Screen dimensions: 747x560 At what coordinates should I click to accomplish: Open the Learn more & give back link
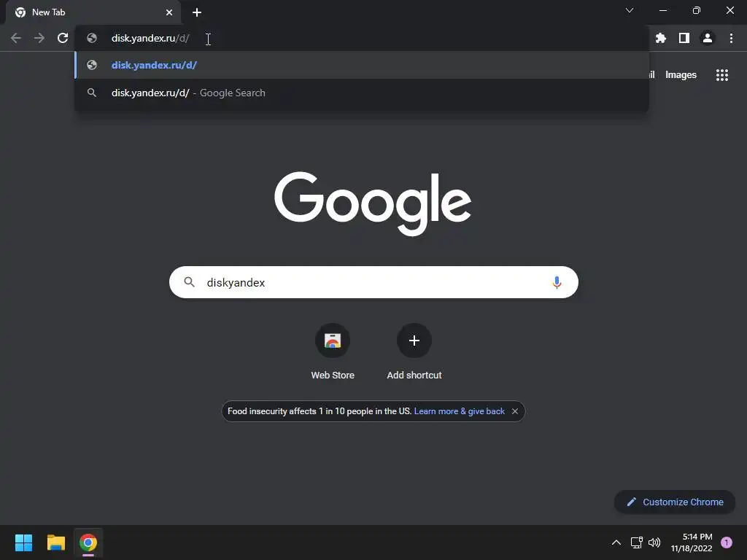point(460,411)
